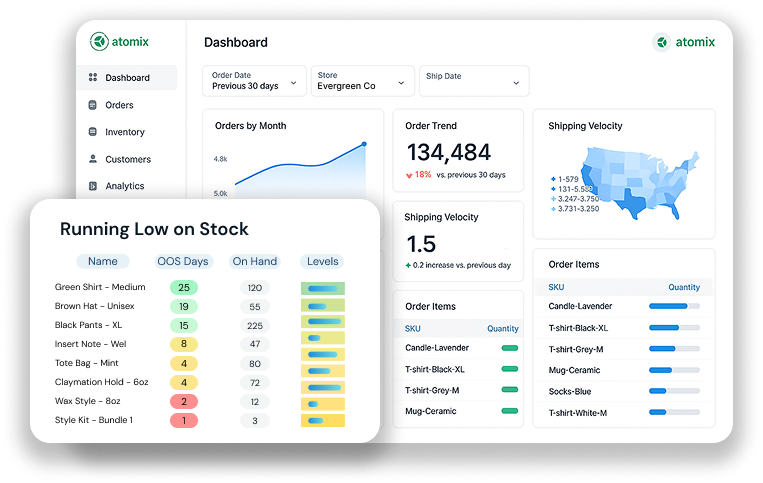Click the atomix logo at top right

(x=684, y=42)
